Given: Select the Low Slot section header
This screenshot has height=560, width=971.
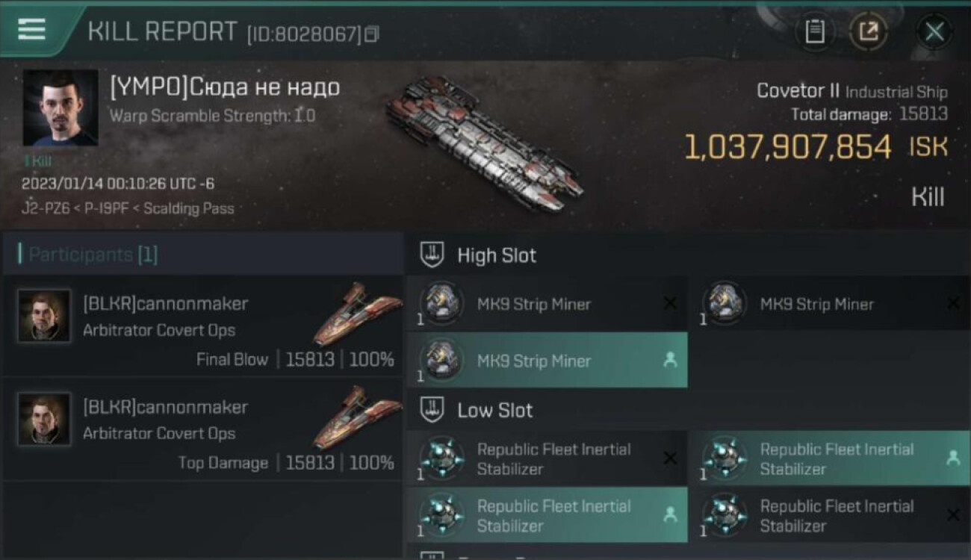Looking at the screenshot, I should click(495, 410).
